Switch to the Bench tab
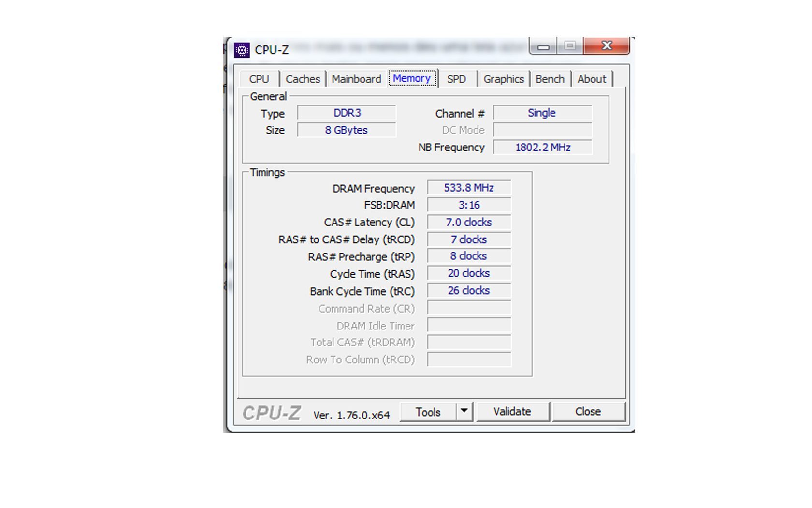Screen dimensions: 812x508 coord(550,79)
